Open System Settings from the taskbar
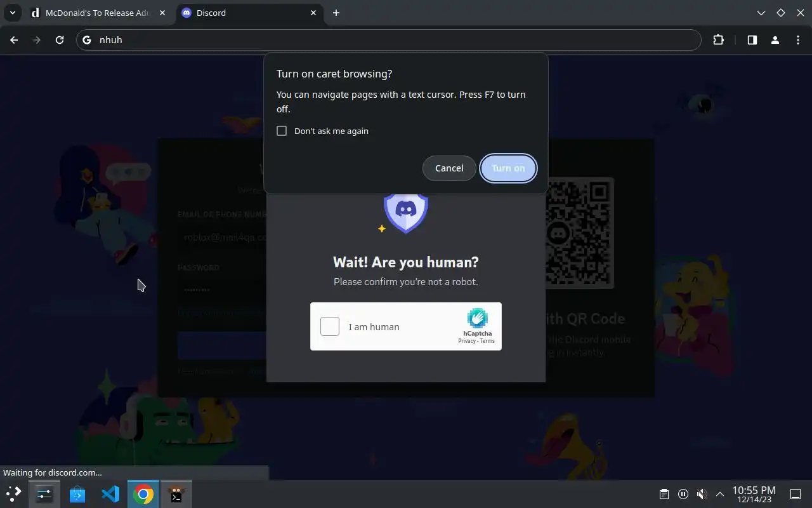 click(44, 493)
